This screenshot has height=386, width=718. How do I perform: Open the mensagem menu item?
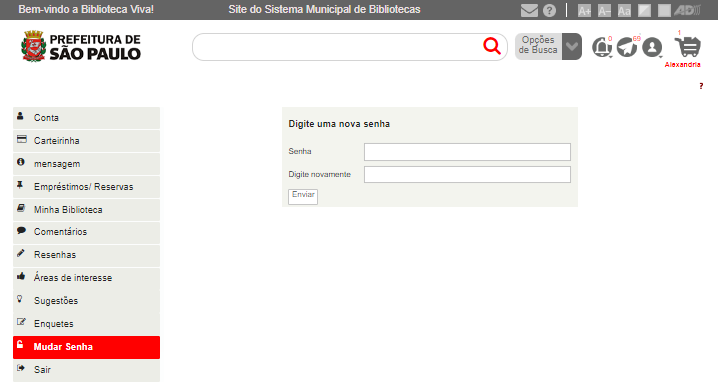87,164
